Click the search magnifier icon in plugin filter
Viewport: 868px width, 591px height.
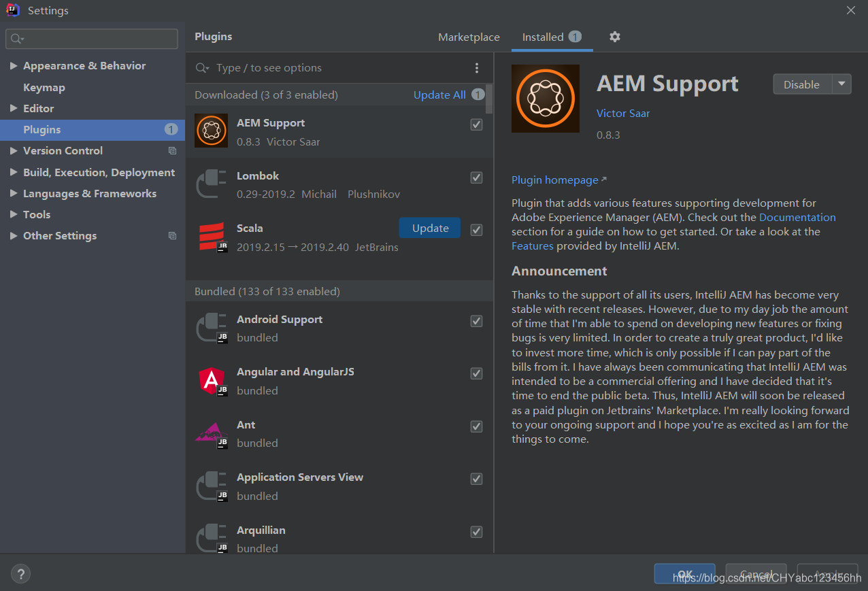pyautogui.click(x=202, y=68)
